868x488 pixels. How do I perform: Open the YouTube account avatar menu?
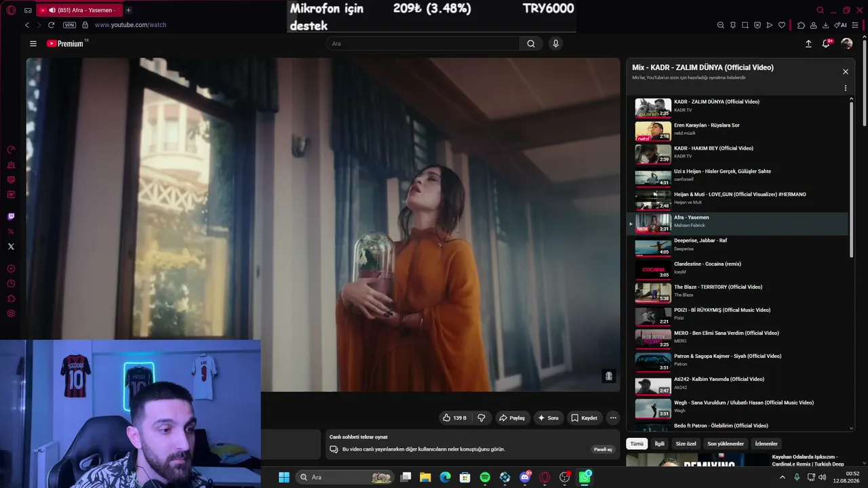(x=846, y=43)
